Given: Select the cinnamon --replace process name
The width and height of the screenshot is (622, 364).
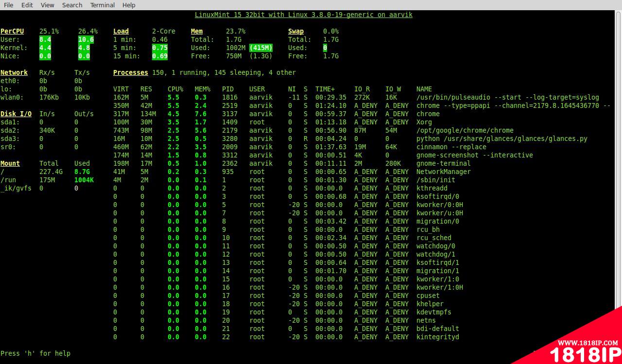Looking at the screenshot, I should (451, 147).
